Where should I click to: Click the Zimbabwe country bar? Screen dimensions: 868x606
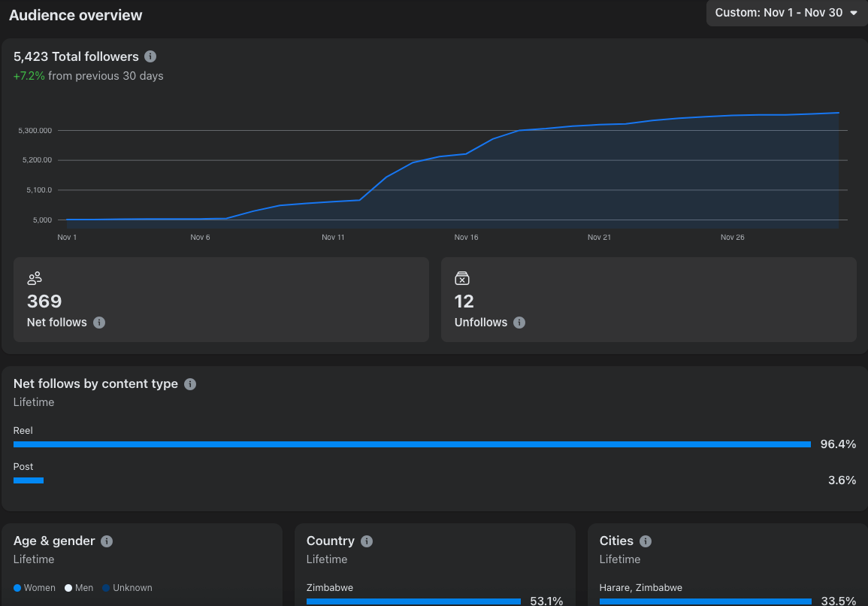pyautogui.click(x=413, y=601)
